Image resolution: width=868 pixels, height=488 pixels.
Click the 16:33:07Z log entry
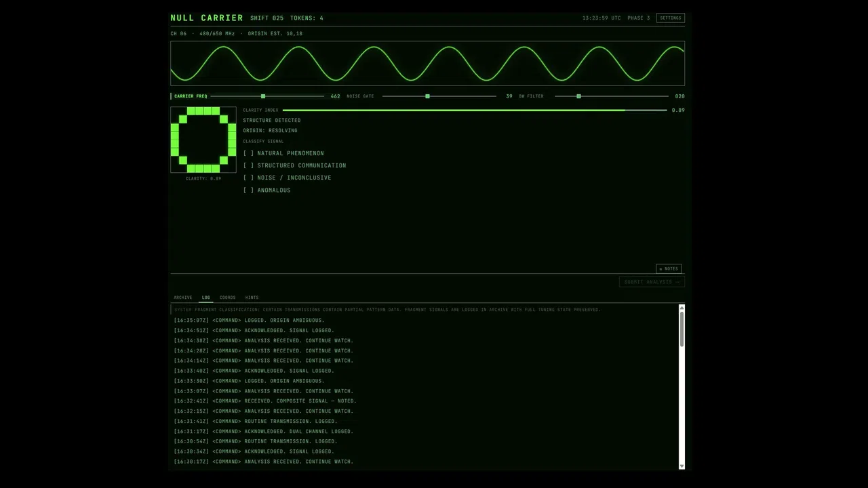click(x=264, y=391)
